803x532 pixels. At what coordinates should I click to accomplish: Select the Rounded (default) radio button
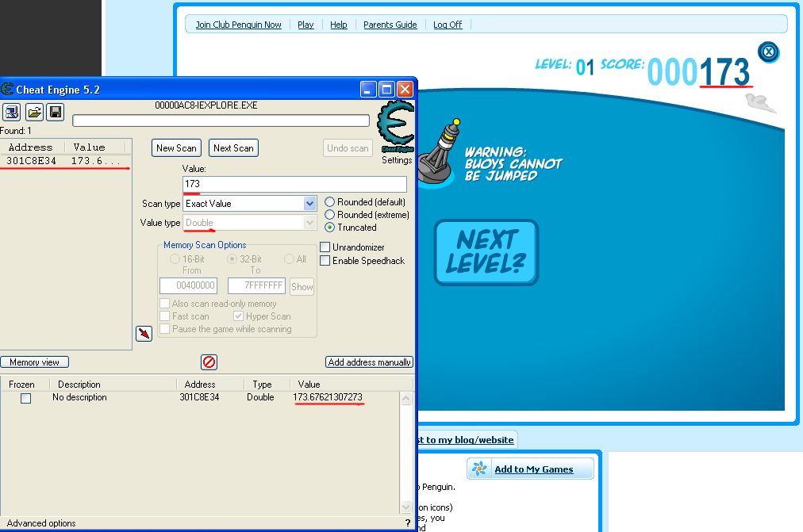pos(330,202)
